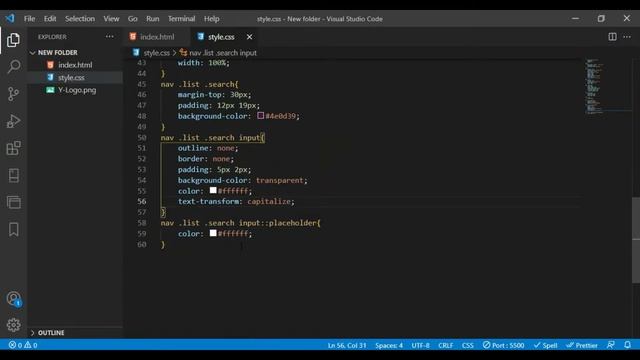Click 'input::placeholder' selector on line 58
This screenshot has width=640, height=360.
(x=278, y=223)
